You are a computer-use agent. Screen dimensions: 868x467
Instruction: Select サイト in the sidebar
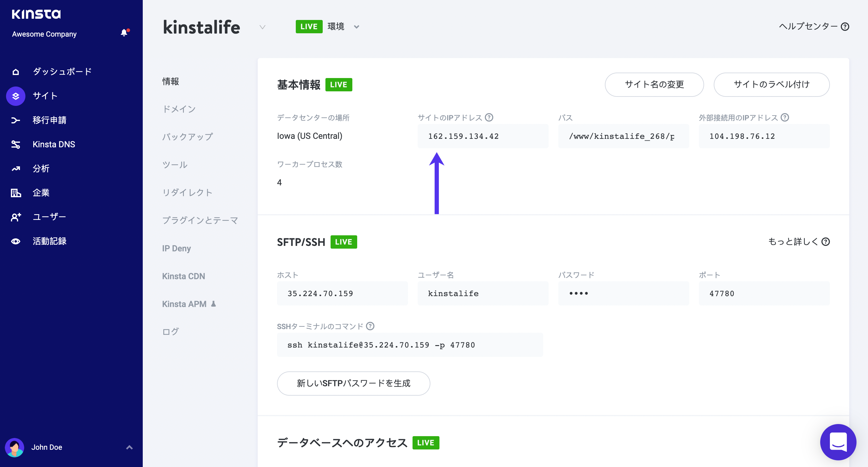click(45, 96)
